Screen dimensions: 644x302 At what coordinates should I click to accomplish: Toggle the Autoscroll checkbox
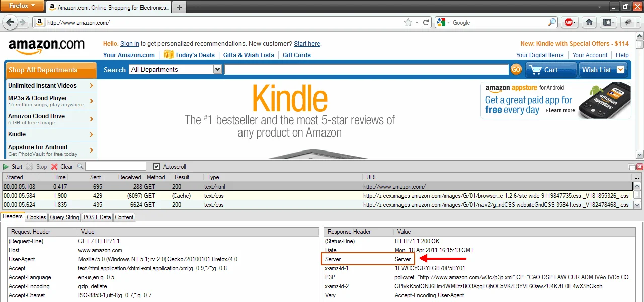coord(156,167)
